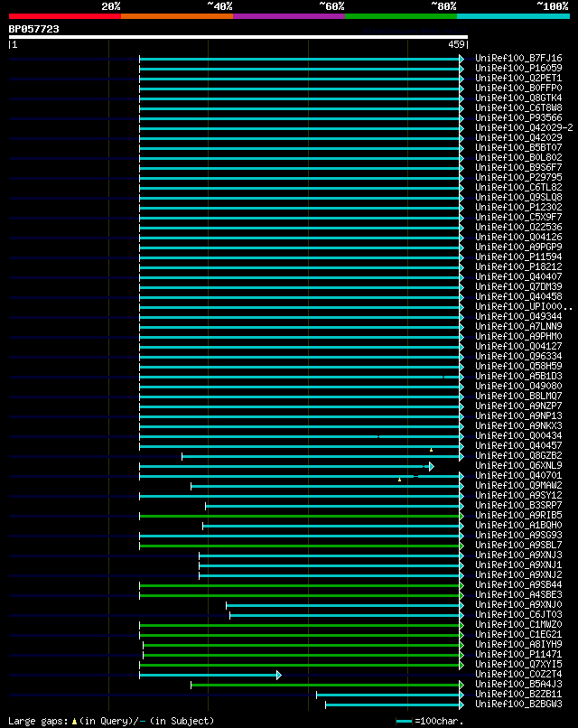Click the UniRef100_A8IYH9 label
578x728 pixels.
tap(518, 644)
